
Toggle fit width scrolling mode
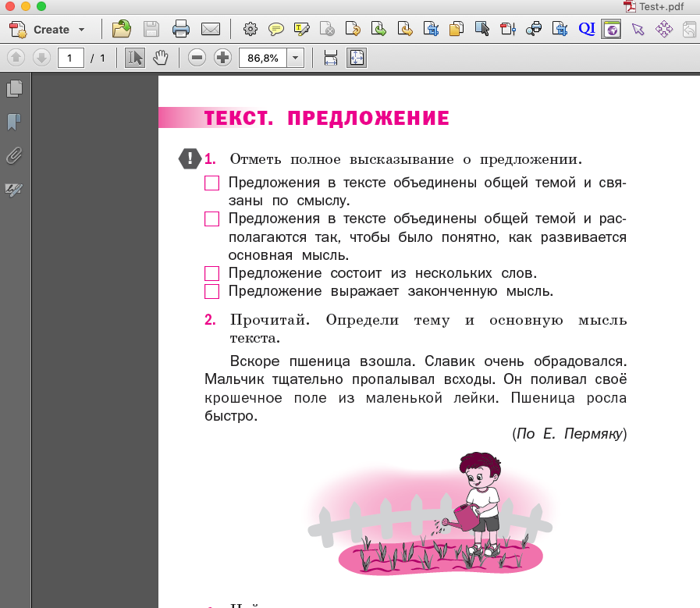pyautogui.click(x=331, y=58)
